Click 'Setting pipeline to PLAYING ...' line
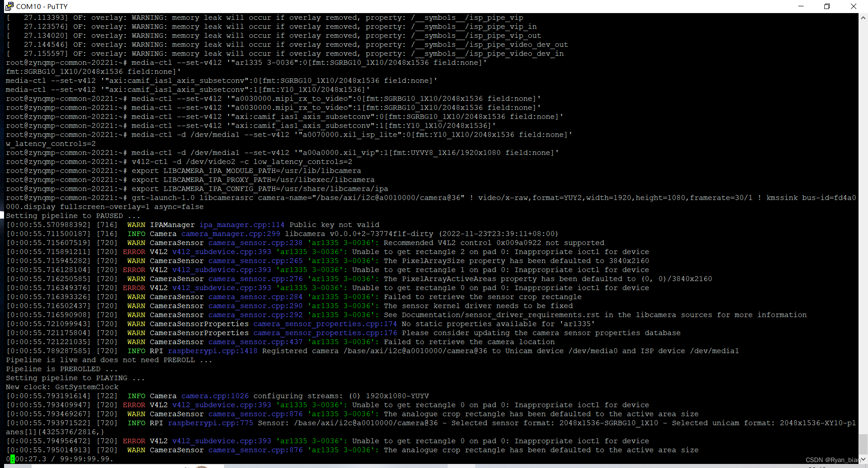 [x=76, y=378]
